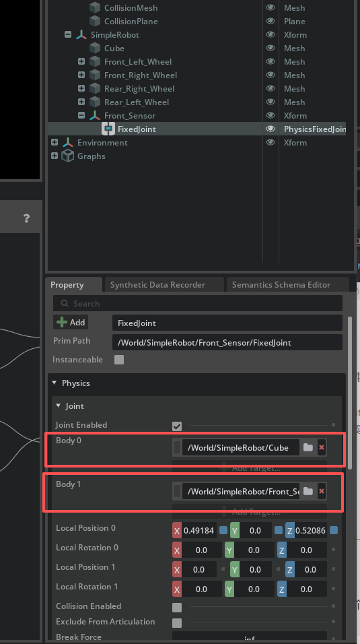Toggle visibility of CollisionMesh
Image resolution: width=360 pixels, height=644 pixels.
270,8
